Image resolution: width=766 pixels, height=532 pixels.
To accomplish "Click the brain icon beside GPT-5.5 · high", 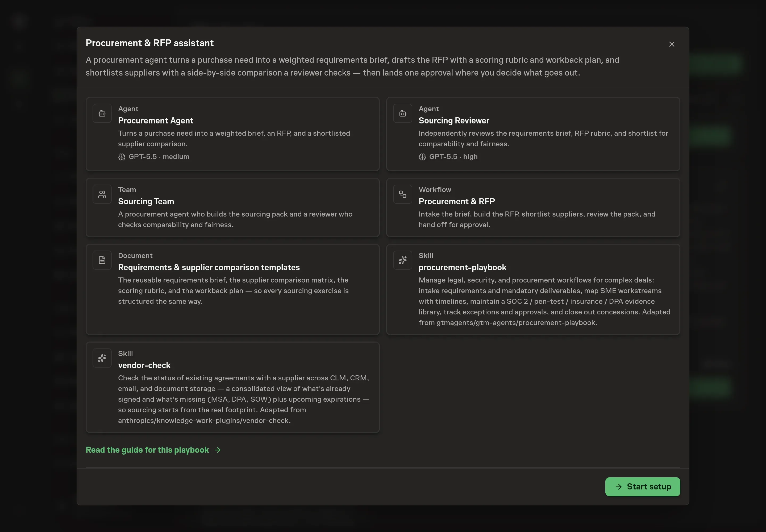I will (x=422, y=157).
